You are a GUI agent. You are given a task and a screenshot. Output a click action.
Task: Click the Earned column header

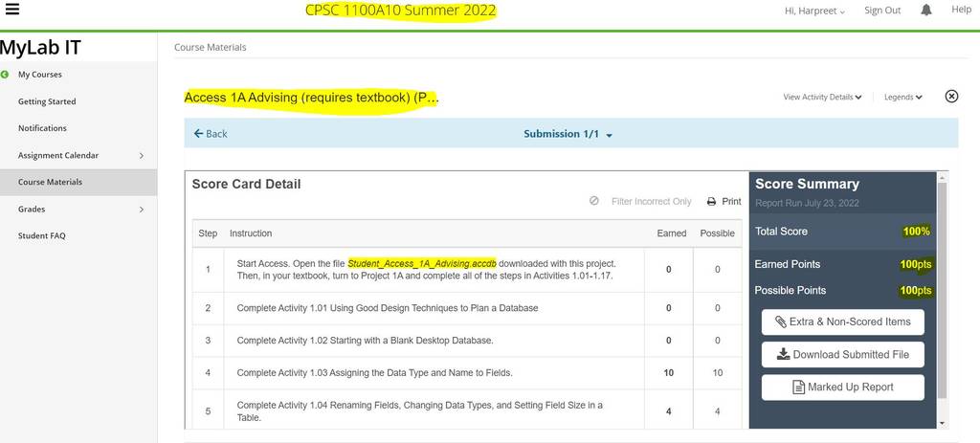(x=671, y=233)
